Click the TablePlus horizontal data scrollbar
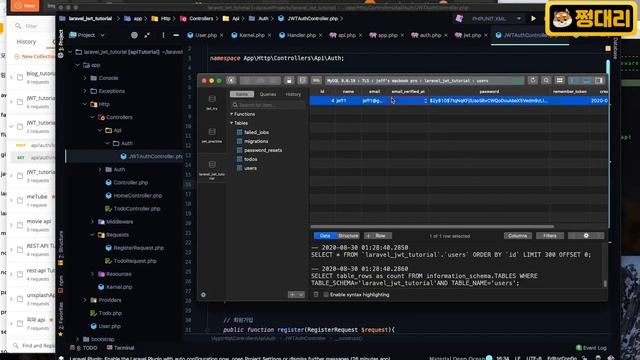 point(432,227)
